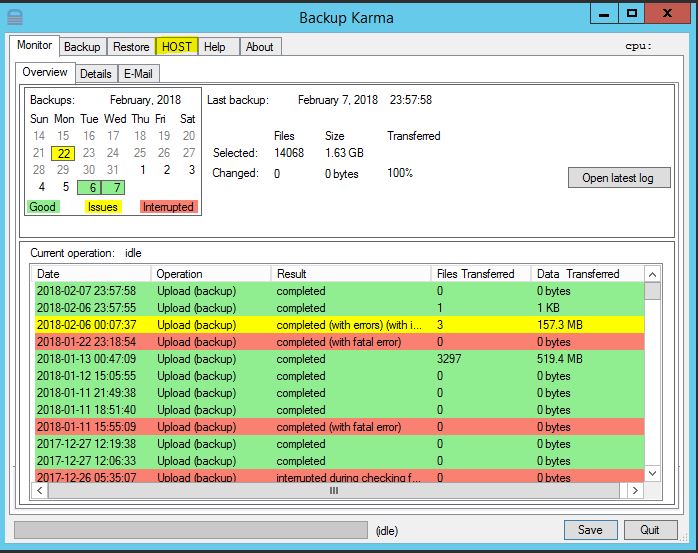Click the red Interrupted legend swatch
Image resolution: width=698 pixels, height=553 pixels.
tap(168, 207)
